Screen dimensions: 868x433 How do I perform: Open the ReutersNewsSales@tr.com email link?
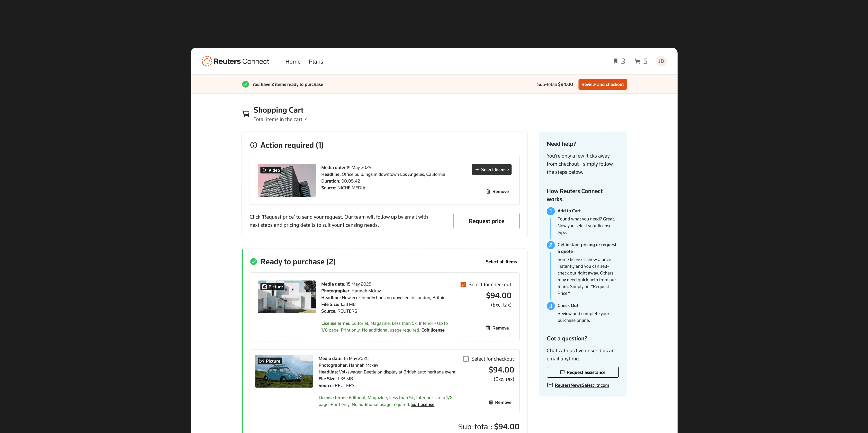pyautogui.click(x=582, y=385)
